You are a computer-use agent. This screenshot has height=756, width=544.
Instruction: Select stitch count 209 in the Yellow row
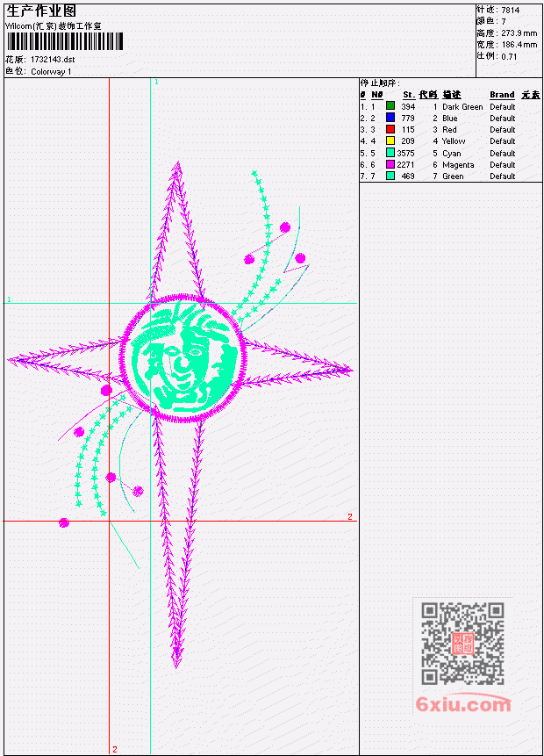(x=408, y=141)
